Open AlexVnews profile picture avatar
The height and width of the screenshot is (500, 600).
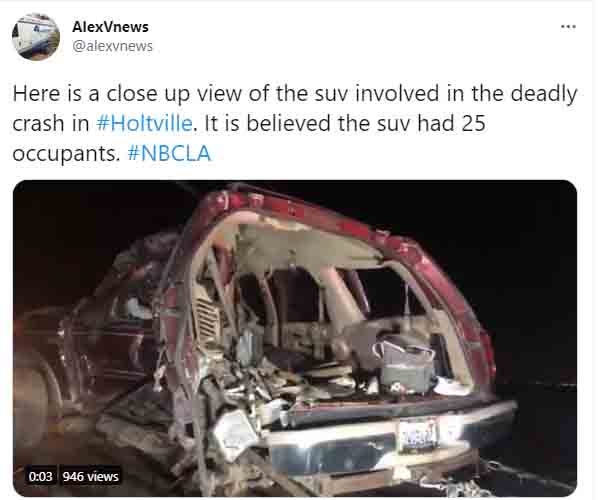36,37
